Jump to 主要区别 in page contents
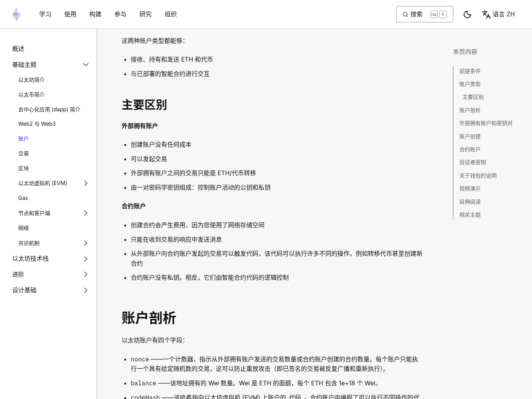This screenshot has width=532, height=399. 473,97
